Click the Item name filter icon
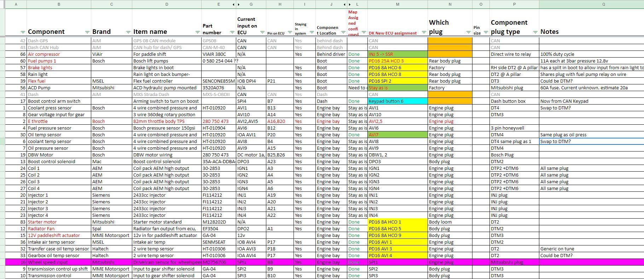644x279 pixels. click(197, 32)
